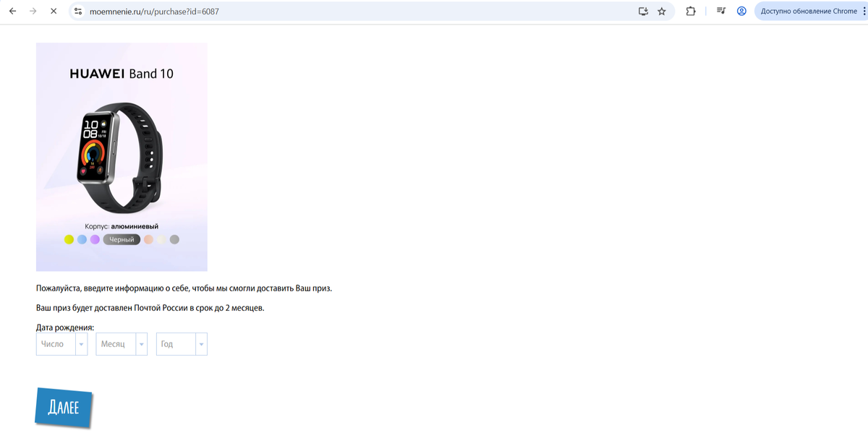Viewport: 868px width, 433px height.
Task: Click the install app icon in address bar
Action: [643, 12]
